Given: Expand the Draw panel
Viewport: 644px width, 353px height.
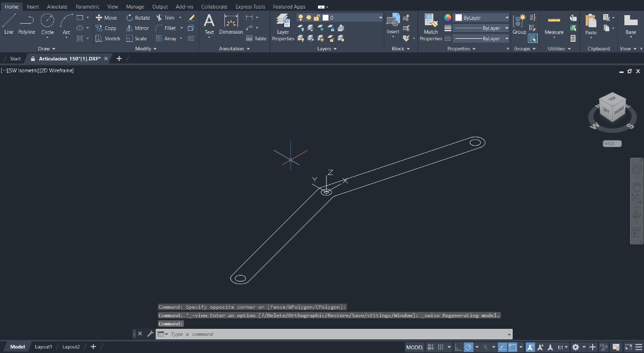Looking at the screenshot, I should pos(46,49).
